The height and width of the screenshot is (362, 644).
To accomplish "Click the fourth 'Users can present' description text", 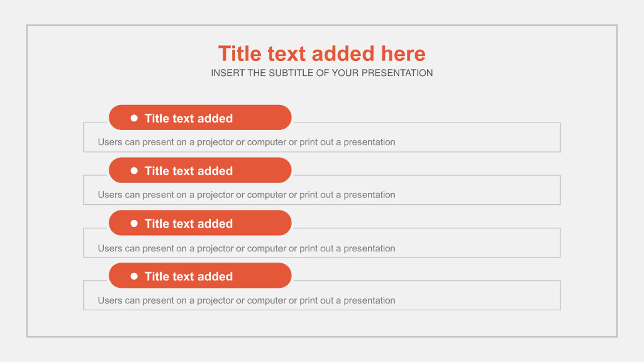I will (x=247, y=301).
